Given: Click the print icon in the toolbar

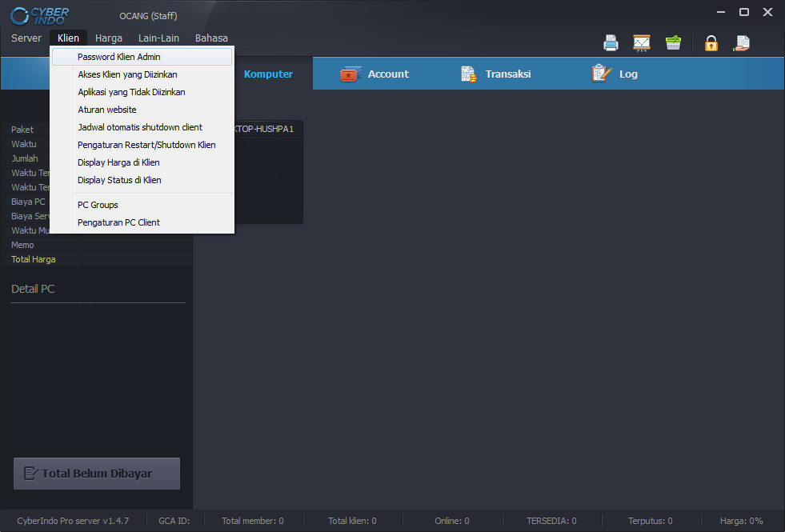Looking at the screenshot, I should (x=611, y=42).
